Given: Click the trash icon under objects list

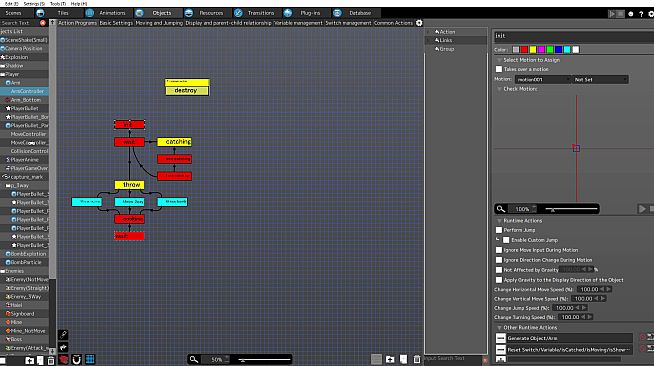Looking at the screenshot, I should pyautogui.click(x=50, y=361).
